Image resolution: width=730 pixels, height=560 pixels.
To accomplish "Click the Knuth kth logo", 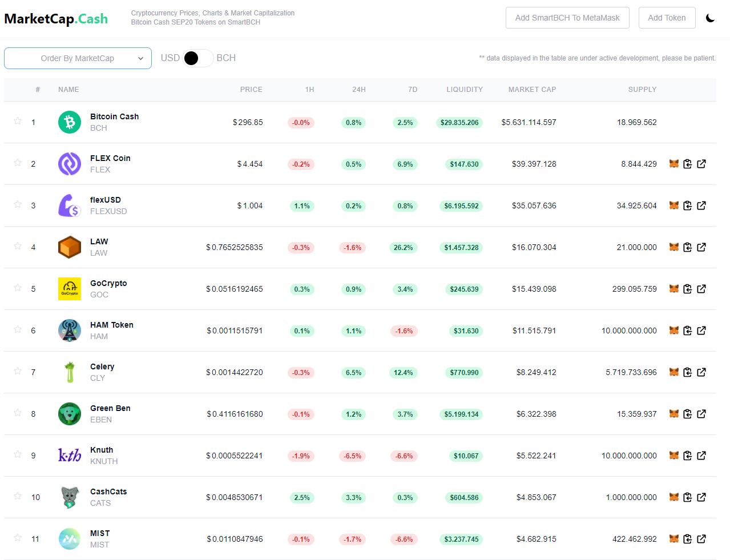I will tap(70, 456).
